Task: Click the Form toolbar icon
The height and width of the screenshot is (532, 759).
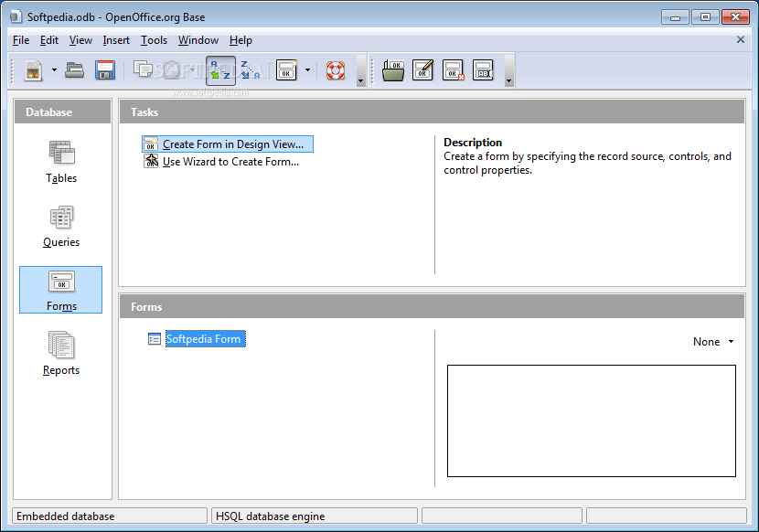Action: 286,70
